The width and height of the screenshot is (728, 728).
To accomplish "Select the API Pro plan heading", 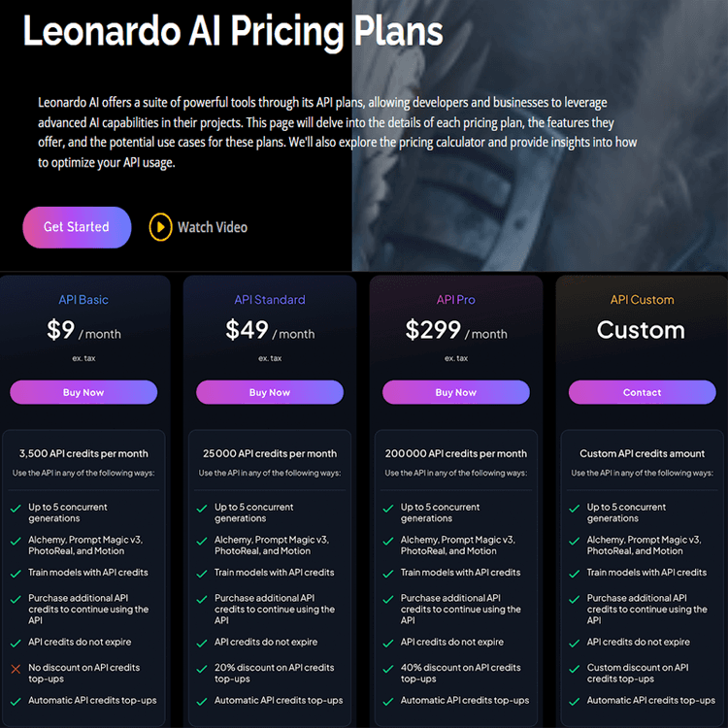I will tap(456, 300).
